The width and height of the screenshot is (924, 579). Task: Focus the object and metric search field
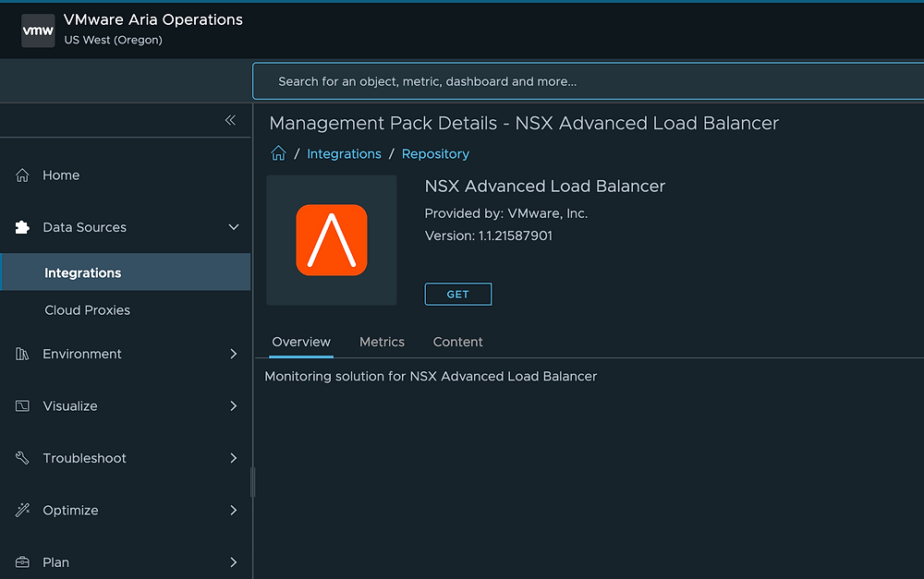[588, 81]
